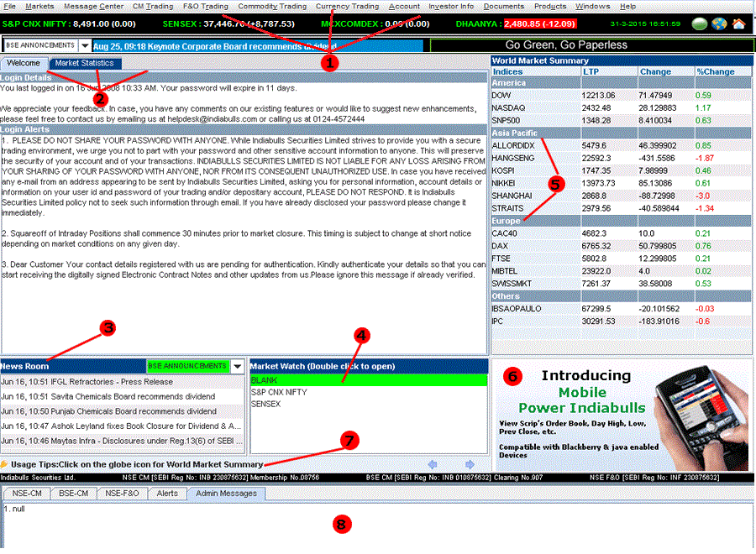This screenshot has width=756, height=554.
Task: Show next usage tip with right arrow
Action: point(470,464)
